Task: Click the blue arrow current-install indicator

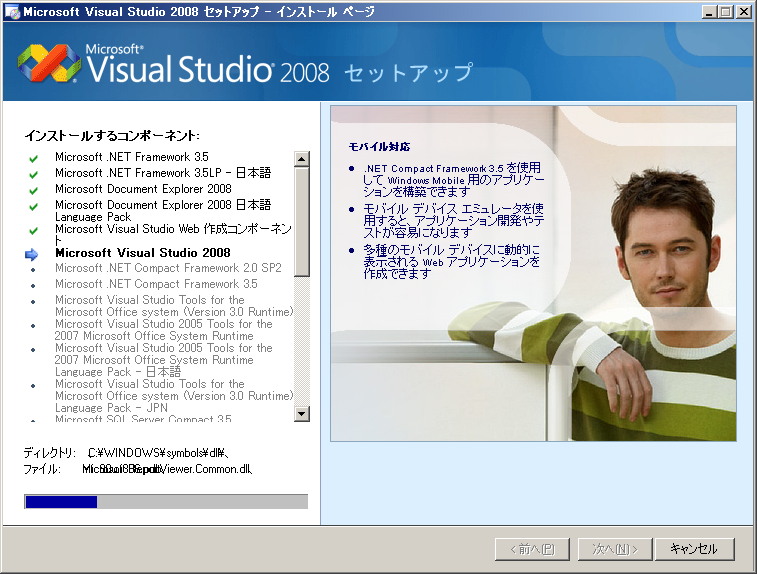Action: (x=32, y=254)
